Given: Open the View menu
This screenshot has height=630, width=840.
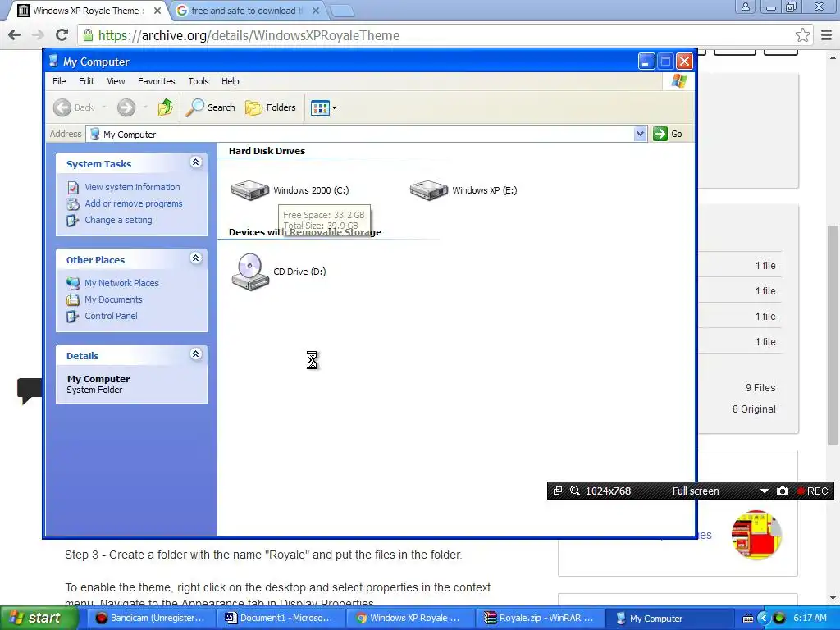Looking at the screenshot, I should [116, 81].
